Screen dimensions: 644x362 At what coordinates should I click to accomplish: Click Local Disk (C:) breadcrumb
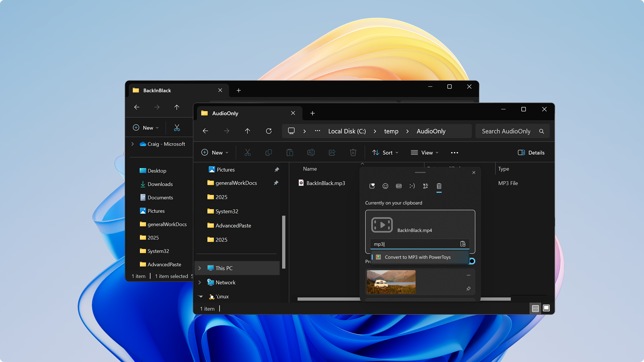click(x=347, y=131)
